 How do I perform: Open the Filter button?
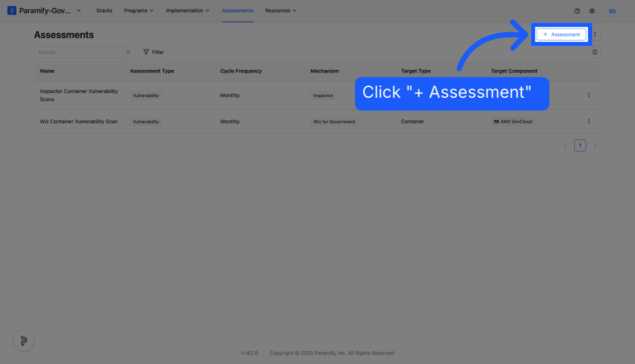pos(154,52)
